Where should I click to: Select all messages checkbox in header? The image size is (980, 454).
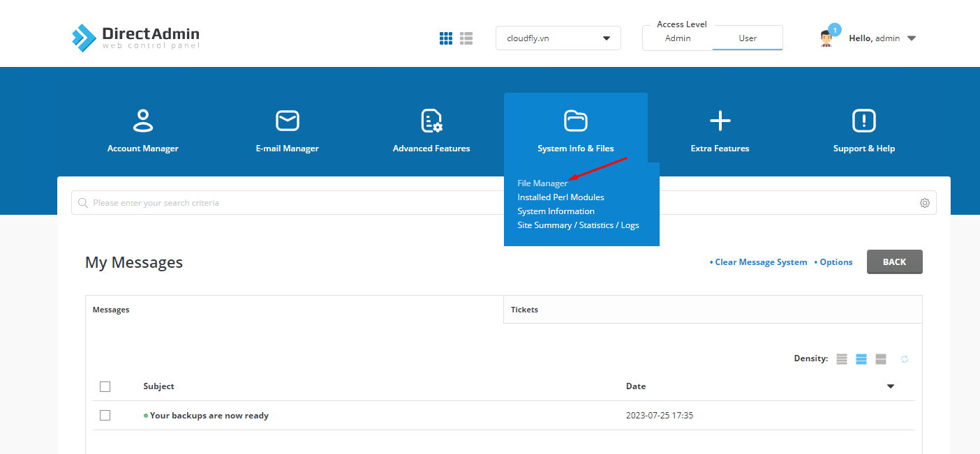(x=105, y=386)
